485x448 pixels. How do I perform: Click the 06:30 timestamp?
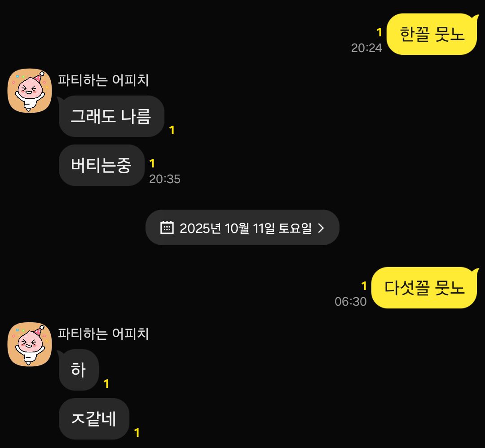(350, 302)
